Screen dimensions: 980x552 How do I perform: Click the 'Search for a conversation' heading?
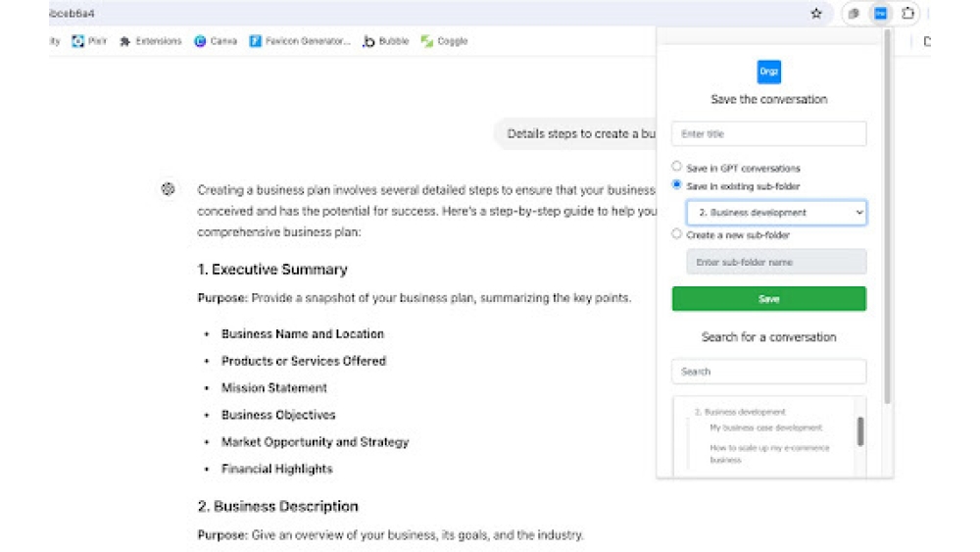(768, 337)
